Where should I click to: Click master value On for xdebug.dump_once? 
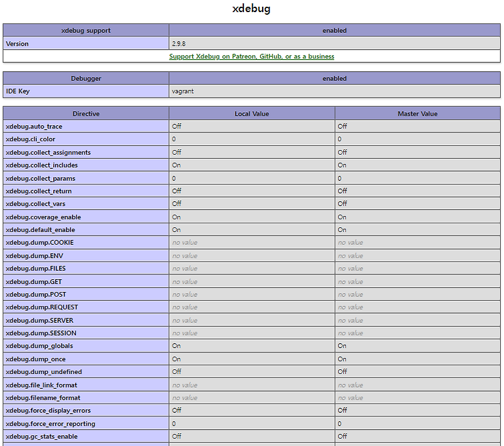pos(342,359)
